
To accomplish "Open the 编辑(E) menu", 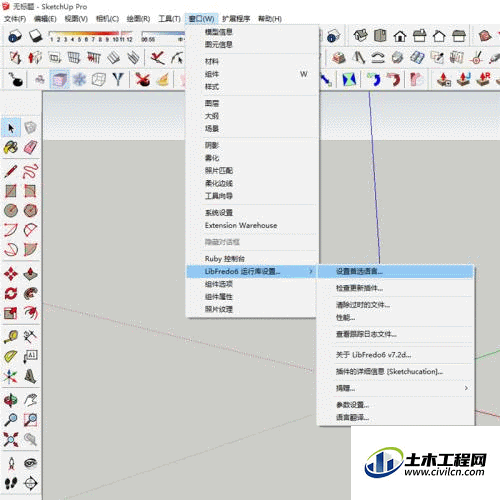I will pos(45,19).
